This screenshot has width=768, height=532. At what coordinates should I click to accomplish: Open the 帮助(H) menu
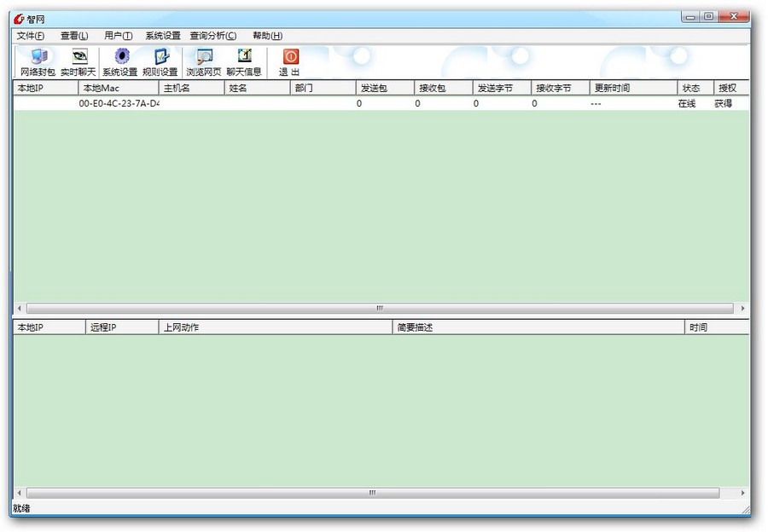(267, 36)
